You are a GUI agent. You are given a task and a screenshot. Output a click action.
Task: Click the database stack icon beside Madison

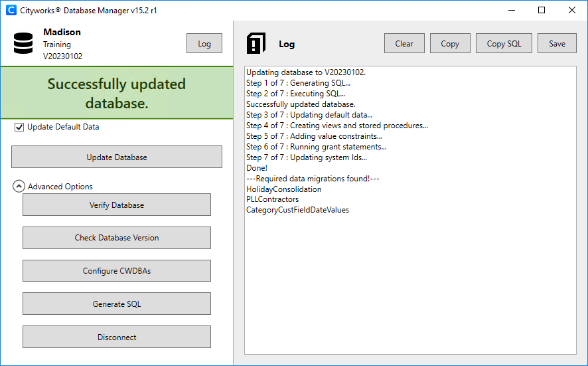click(23, 44)
